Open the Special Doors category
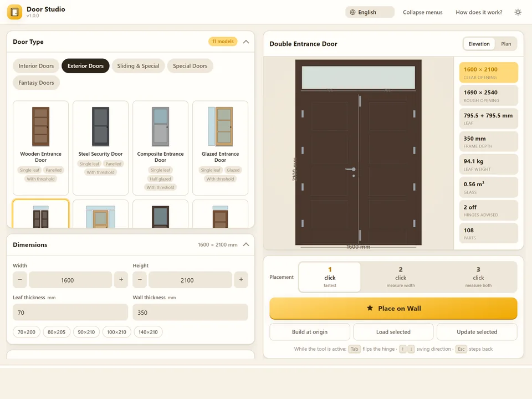Viewport: 532px width, 399px height. pos(190,66)
